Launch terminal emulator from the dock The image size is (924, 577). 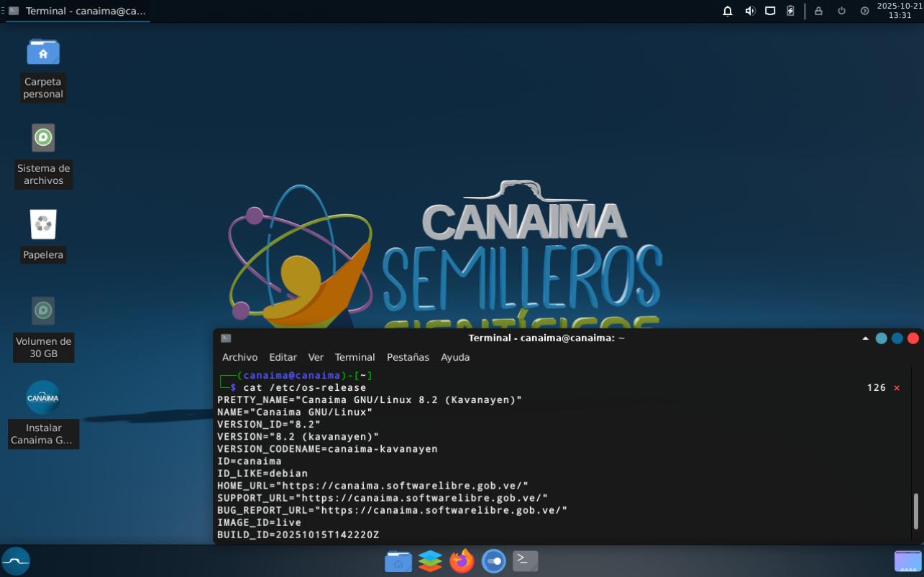[525, 560]
